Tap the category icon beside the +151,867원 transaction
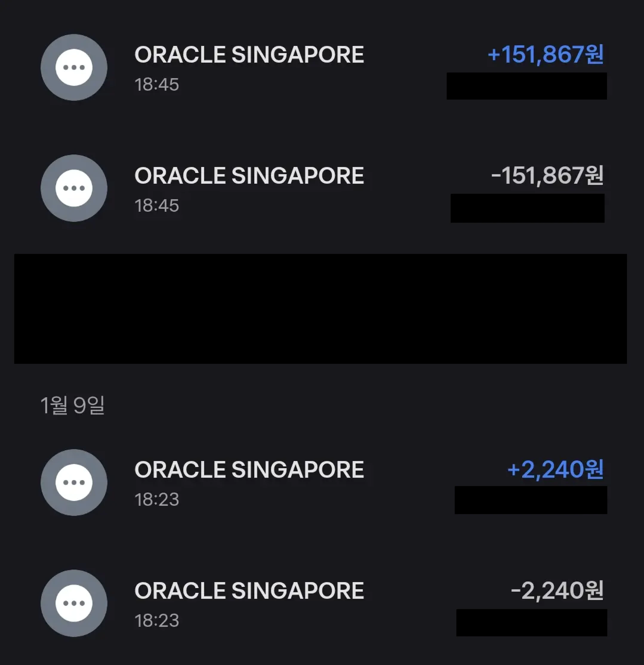The width and height of the screenshot is (644, 665). click(74, 67)
